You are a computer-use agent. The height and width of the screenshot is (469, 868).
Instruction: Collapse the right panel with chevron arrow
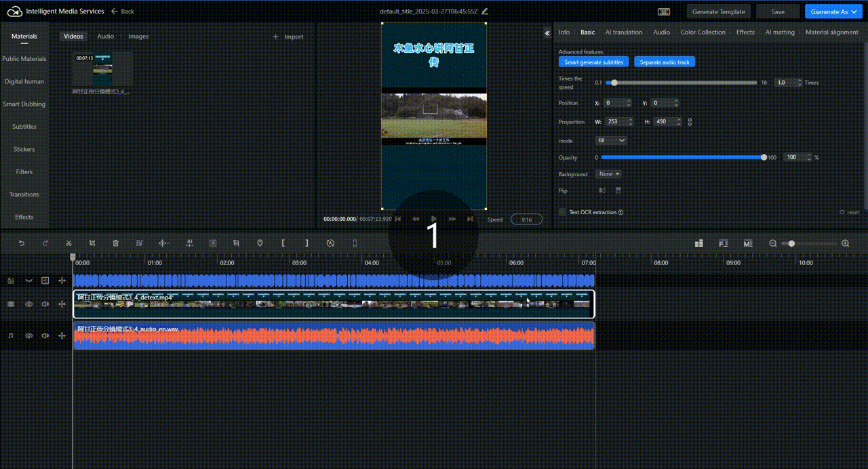(x=547, y=33)
